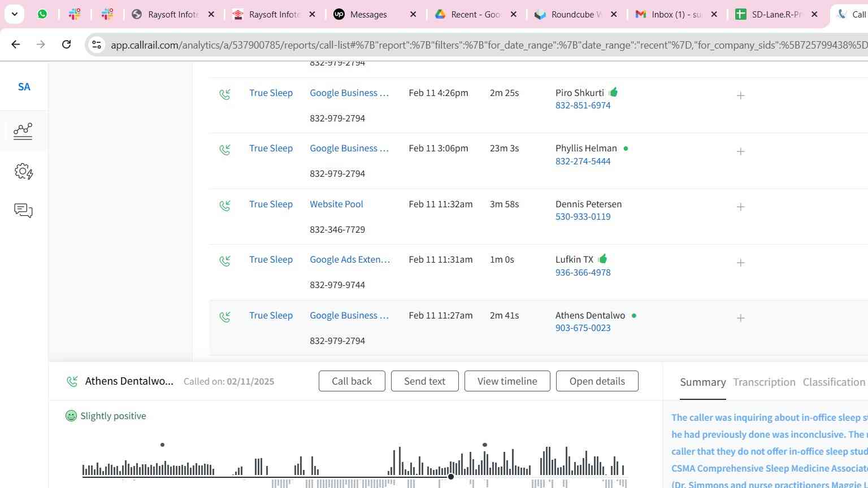Open phone number 832-851-6974 link
Viewport: 868px width, 488px height.
pos(583,106)
